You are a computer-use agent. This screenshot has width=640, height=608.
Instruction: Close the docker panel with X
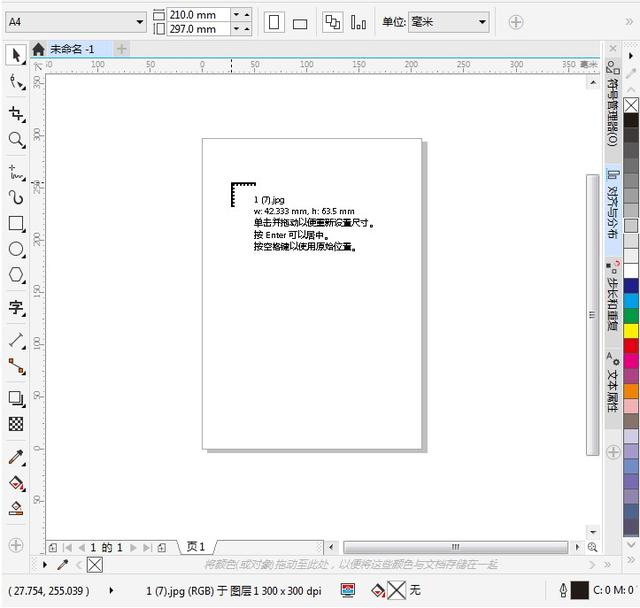coord(613,49)
